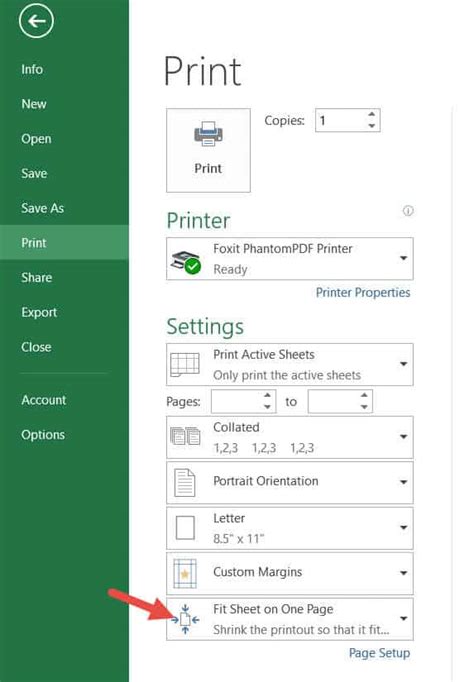Click the printer info circle icon
The width and height of the screenshot is (474, 682).
(408, 211)
